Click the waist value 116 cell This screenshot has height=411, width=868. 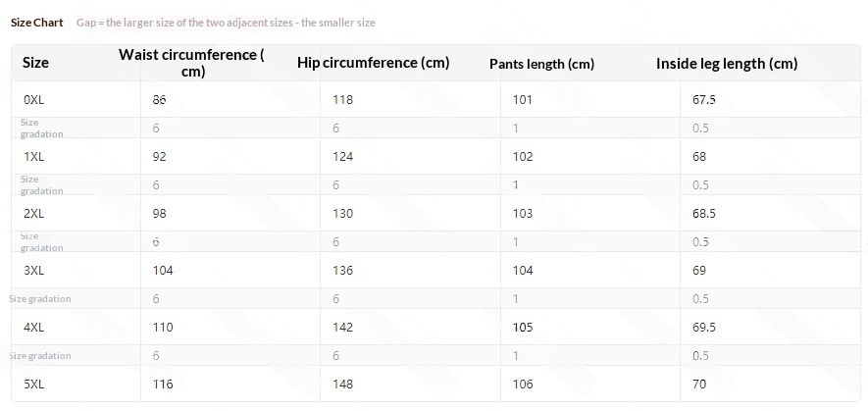tap(162, 385)
